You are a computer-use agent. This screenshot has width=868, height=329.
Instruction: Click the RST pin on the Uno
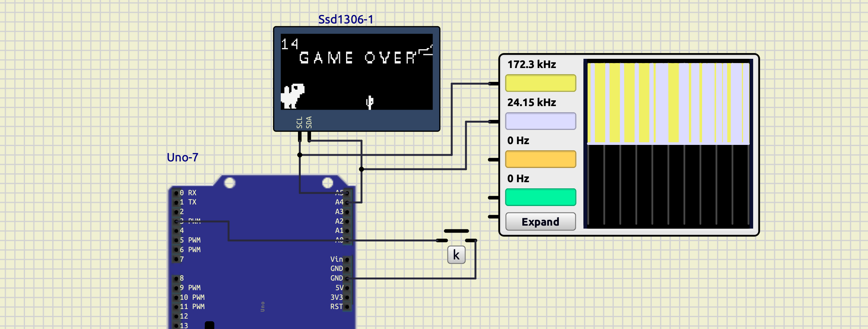click(x=346, y=307)
